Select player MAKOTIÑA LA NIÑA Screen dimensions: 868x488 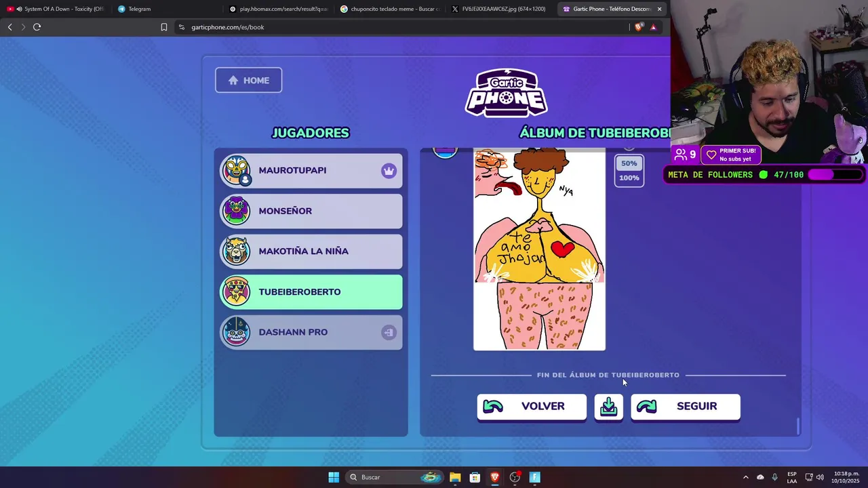click(311, 251)
